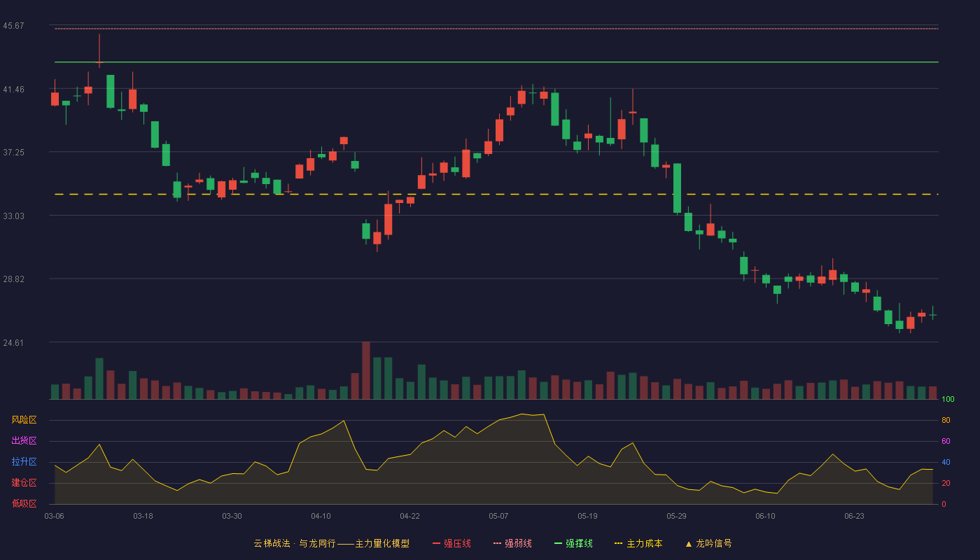980x560 pixels.
Task: Click the 03-06 date label
Action: coord(55,516)
